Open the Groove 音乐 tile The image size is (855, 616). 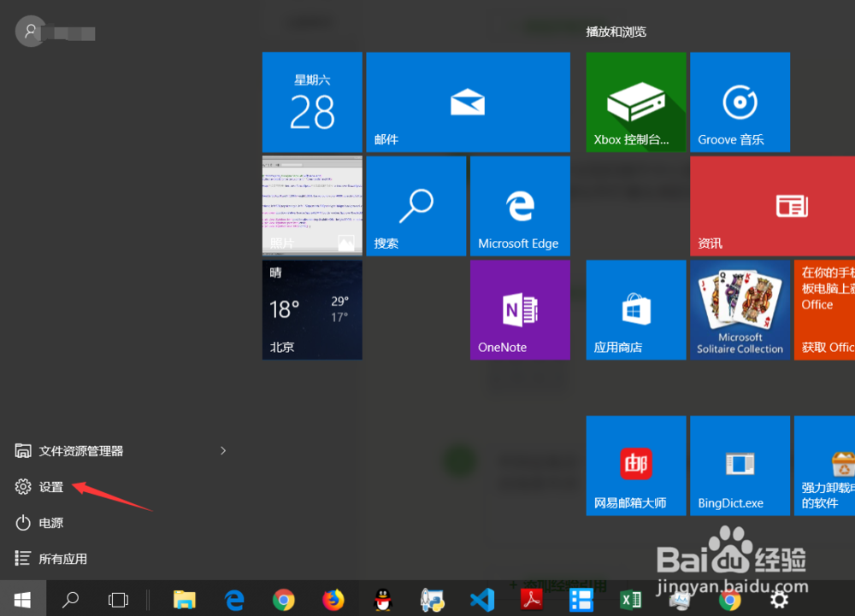[740, 102]
